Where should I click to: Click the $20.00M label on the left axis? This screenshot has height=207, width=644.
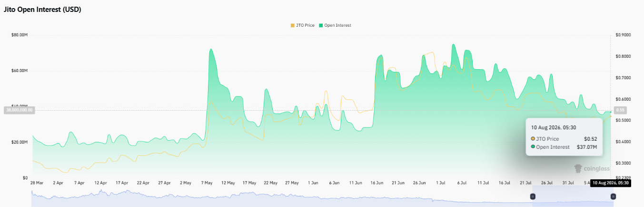(20, 142)
